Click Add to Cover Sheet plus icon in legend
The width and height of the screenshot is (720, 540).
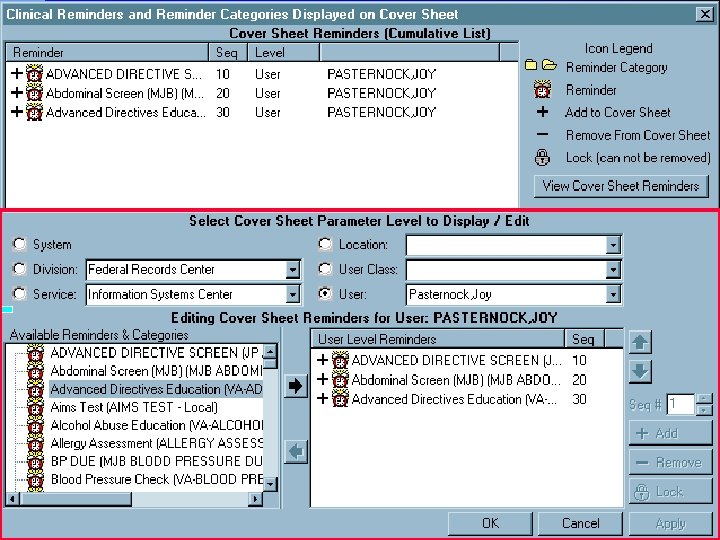pos(542,112)
